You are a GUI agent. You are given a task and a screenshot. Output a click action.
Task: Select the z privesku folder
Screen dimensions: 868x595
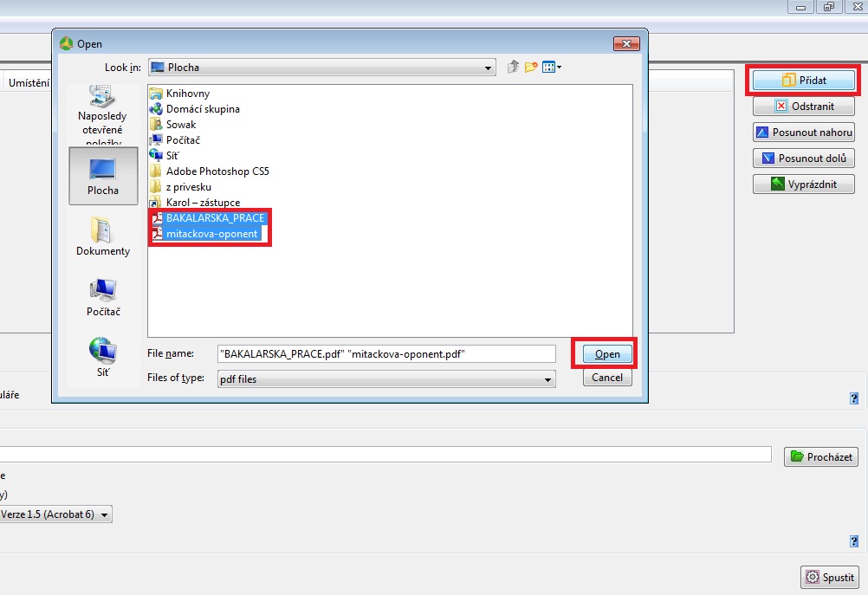coord(180,186)
